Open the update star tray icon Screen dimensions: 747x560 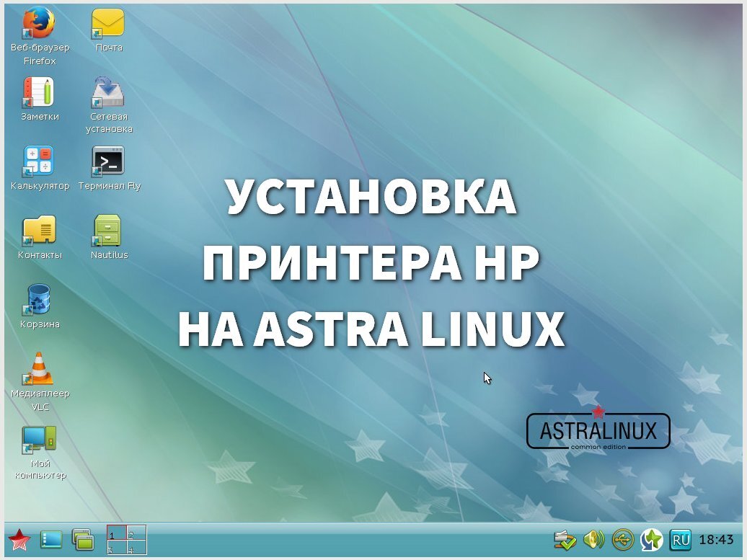[x=651, y=540]
